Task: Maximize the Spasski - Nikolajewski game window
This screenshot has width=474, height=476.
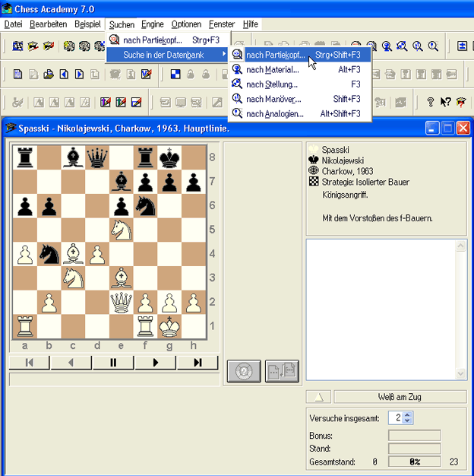Action: tap(447, 128)
